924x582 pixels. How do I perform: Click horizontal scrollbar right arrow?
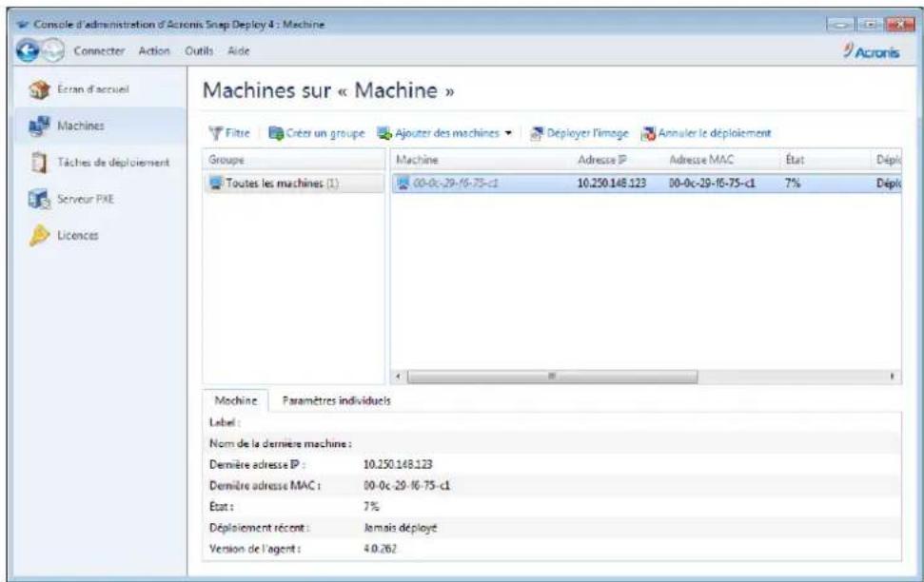(x=893, y=376)
